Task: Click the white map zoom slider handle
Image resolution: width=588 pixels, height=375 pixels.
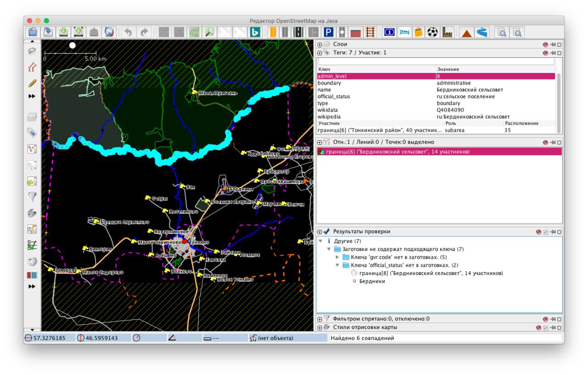Action: click(72, 45)
